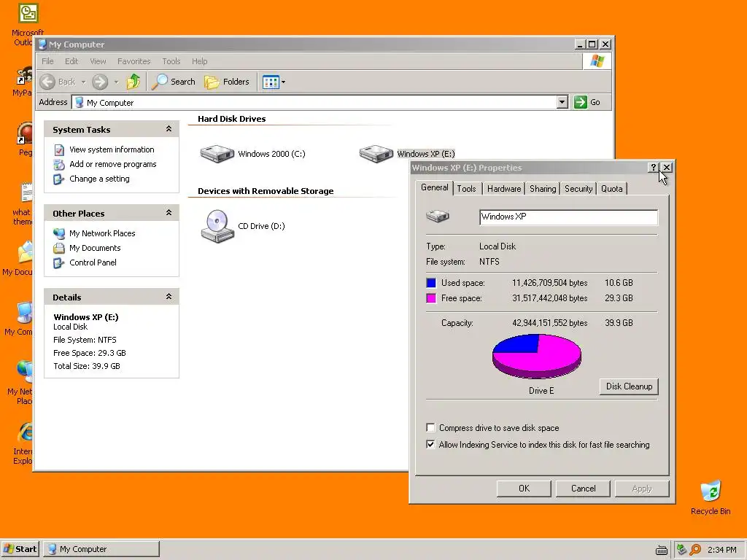Close the Windows XP (E:) Properties dialog

click(x=667, y=167)
